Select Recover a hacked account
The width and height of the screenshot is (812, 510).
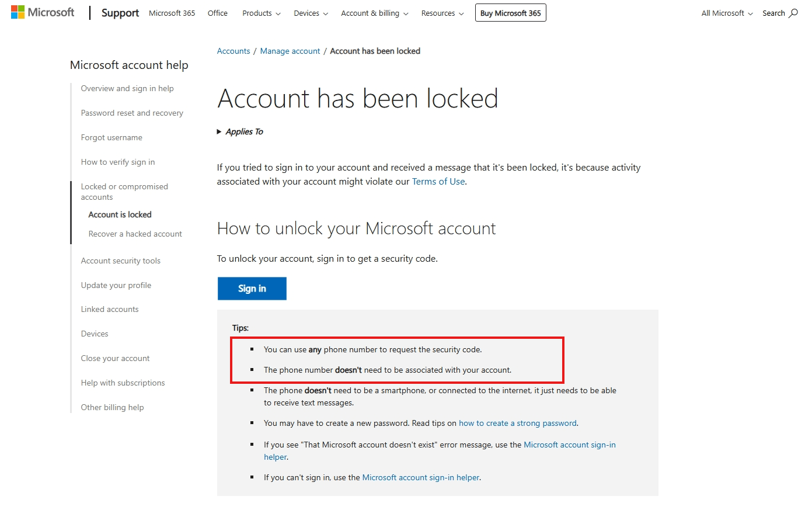tap(134, 234)
